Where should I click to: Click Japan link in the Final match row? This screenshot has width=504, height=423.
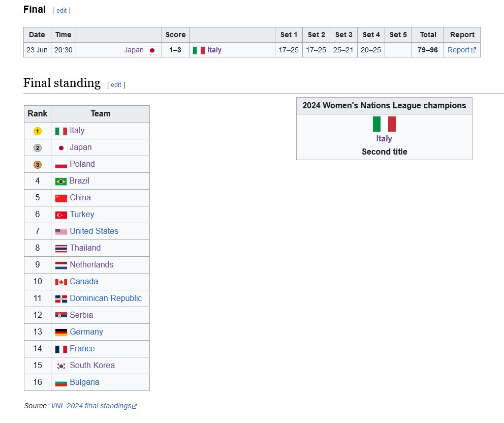(134, 50)
